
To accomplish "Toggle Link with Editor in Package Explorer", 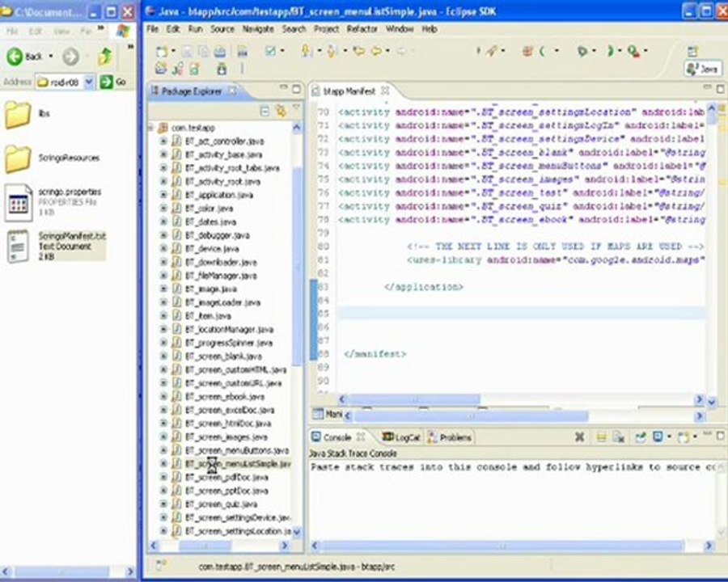I will (x=281, y=111).
